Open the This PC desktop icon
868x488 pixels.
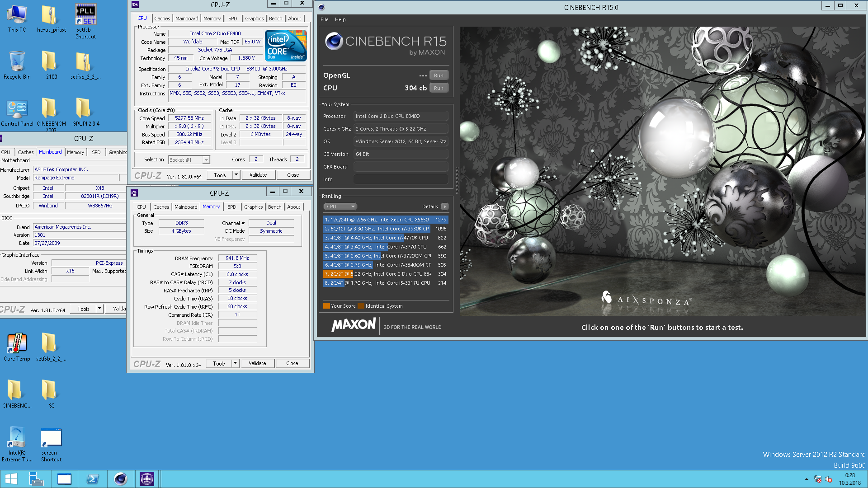pyautogui.click(x=17, y=19)
